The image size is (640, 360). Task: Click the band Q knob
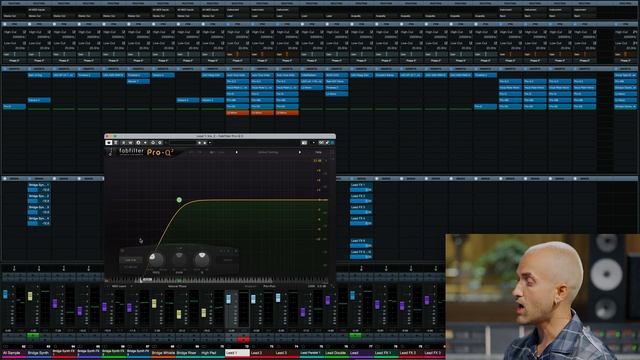202,259
